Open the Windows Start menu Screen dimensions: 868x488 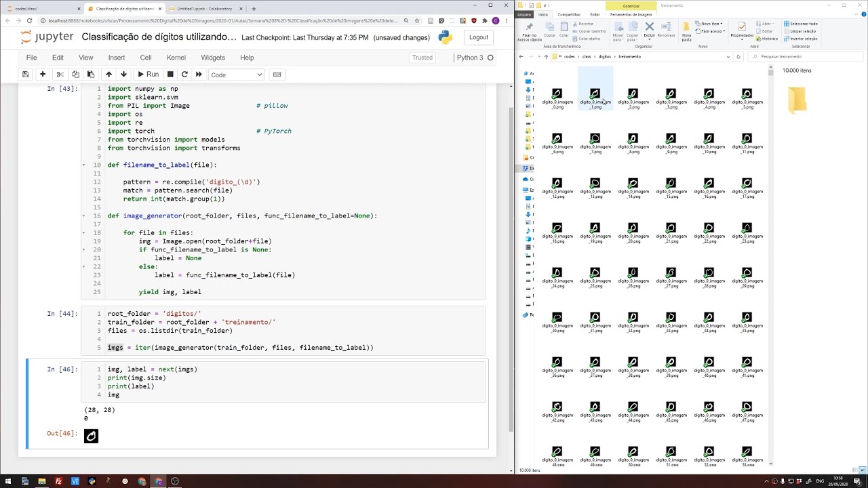point(7,481)
